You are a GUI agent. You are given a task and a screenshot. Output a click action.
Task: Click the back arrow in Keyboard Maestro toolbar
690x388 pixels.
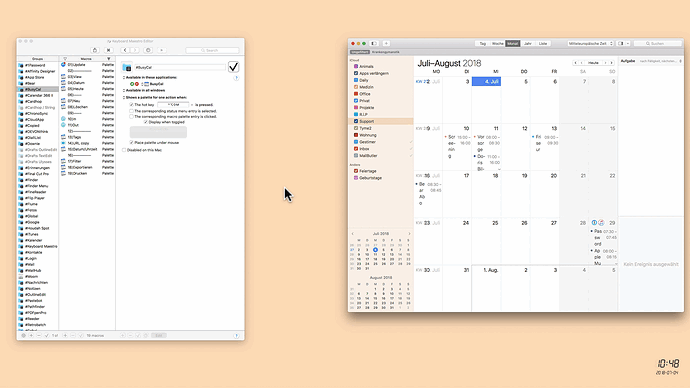[x=125, y=50]
